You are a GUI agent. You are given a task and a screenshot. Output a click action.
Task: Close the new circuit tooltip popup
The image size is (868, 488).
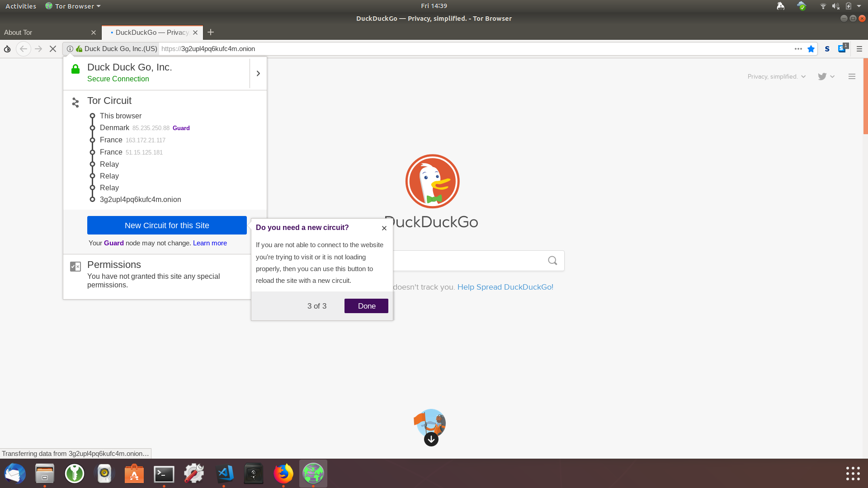click(384, 228)
